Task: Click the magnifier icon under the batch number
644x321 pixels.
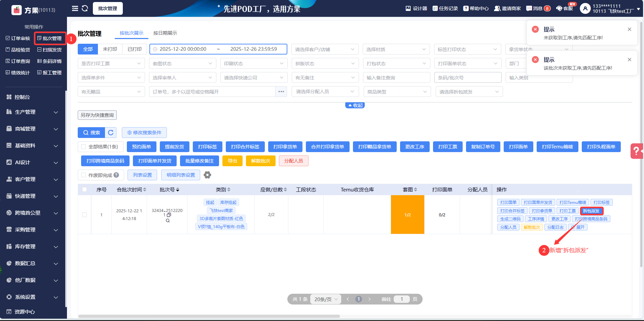Action: [x=168, y=221]
